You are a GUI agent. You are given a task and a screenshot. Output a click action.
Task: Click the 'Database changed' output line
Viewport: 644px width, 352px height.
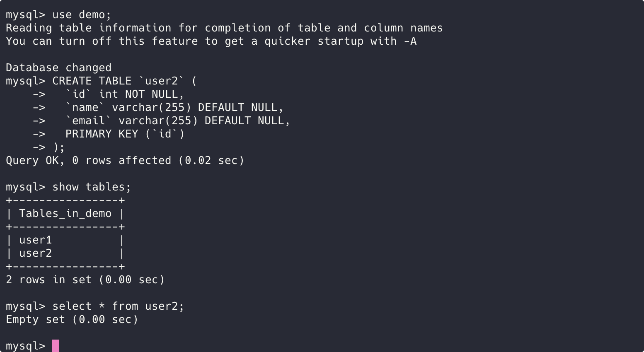pos(59,68)
